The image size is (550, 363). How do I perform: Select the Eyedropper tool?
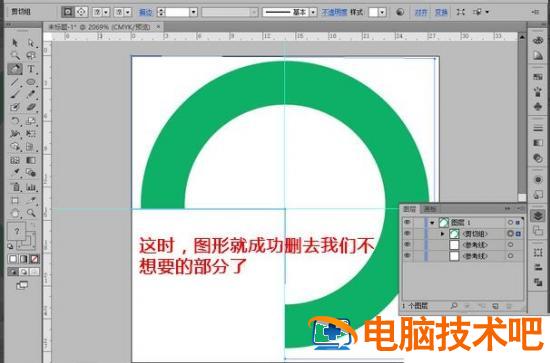[15, 173]
